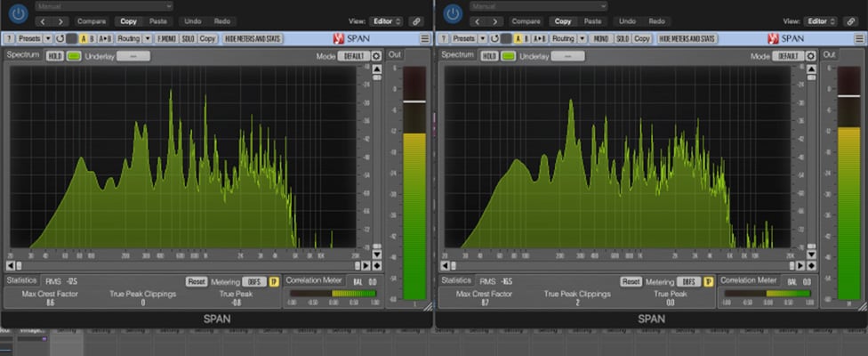
Task: Click the vertical range slider in right SPAN
Action: 811,162
